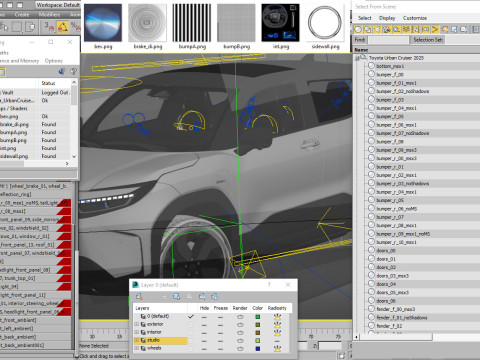Click Hide/Unhide All Layers icon
The width and height of the screenshot is (480, 360).
click(x=202, y=296)
